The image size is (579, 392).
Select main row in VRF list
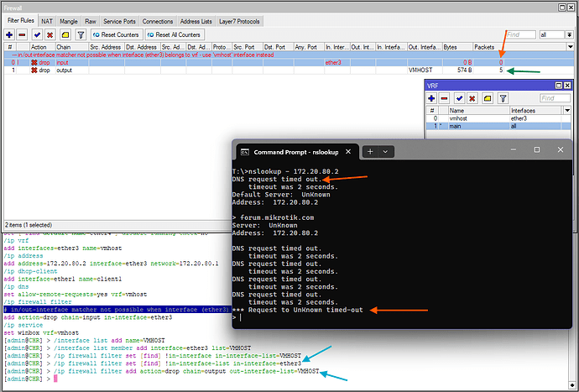[498, 126]
